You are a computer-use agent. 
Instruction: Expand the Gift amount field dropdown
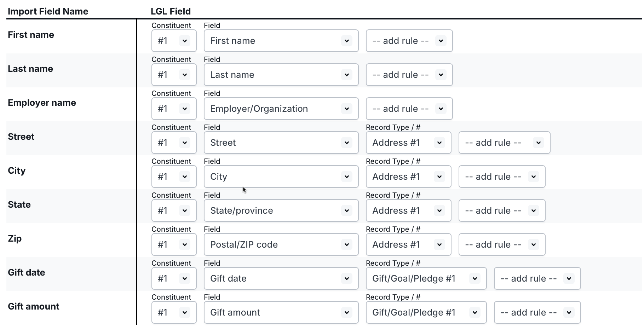click(281, 312)
